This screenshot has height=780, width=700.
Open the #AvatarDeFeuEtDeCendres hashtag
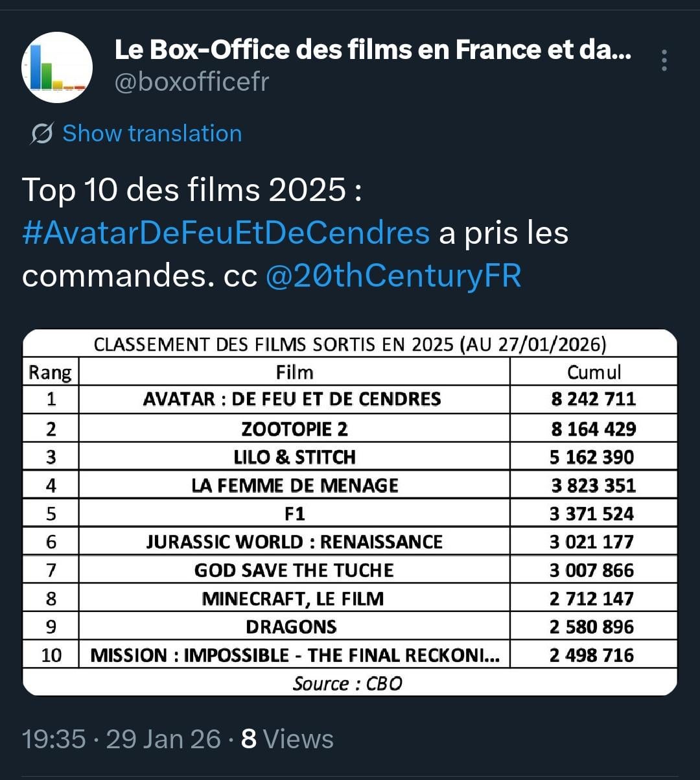(x=226, y=233)
